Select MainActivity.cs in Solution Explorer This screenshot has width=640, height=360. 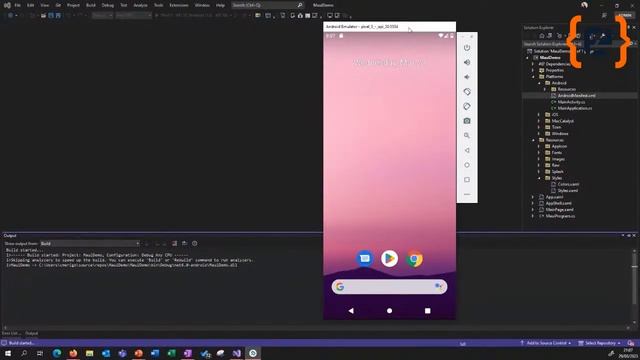[x=571, y=102]
